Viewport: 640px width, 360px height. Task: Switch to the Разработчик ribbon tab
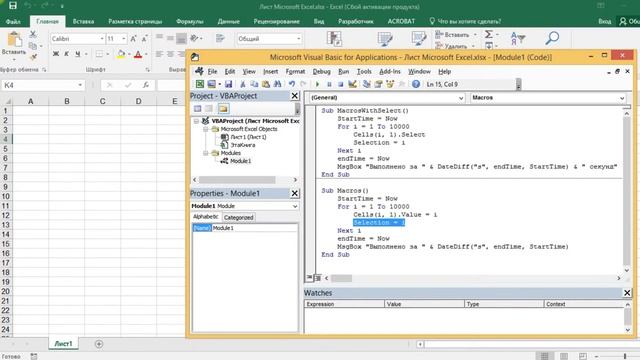(x=355, y=21)
